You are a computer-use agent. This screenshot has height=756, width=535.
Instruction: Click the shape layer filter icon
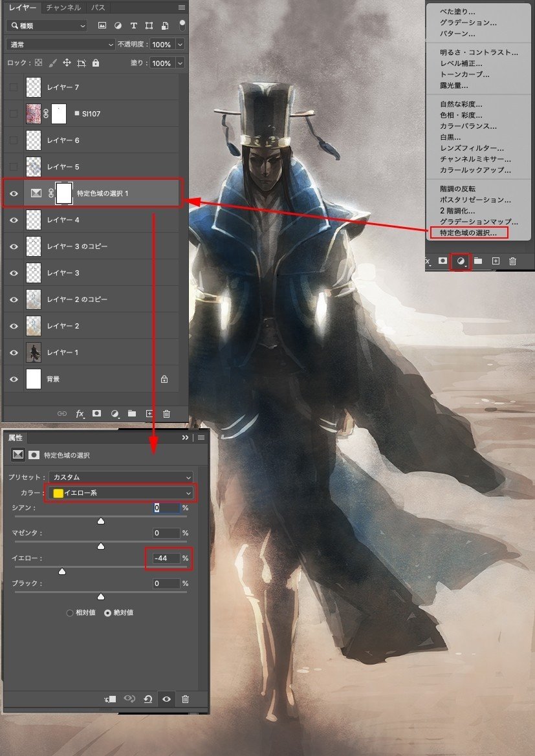point(149,26)
